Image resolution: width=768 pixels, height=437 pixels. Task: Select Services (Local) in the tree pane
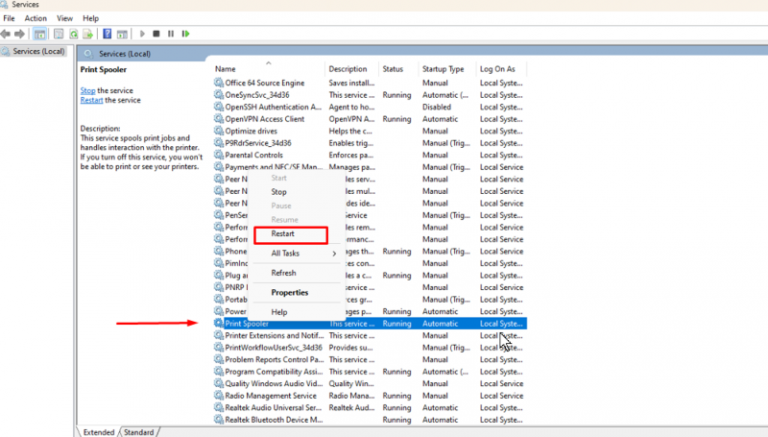pyautogui.click(x=38, y=51)
